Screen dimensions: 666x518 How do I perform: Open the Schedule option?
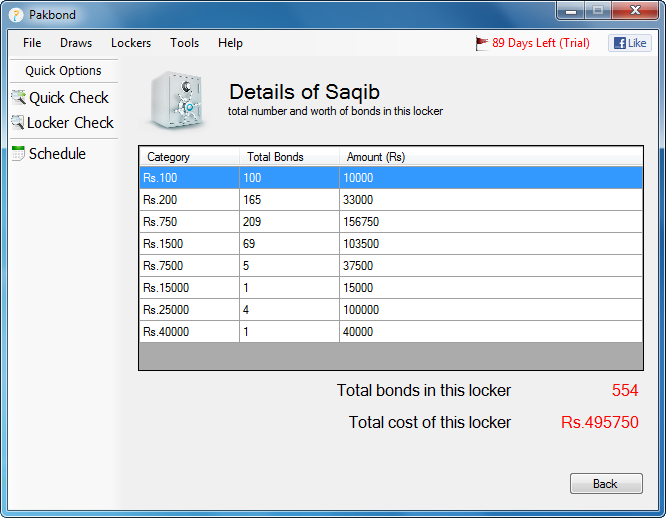coord(57,154)
